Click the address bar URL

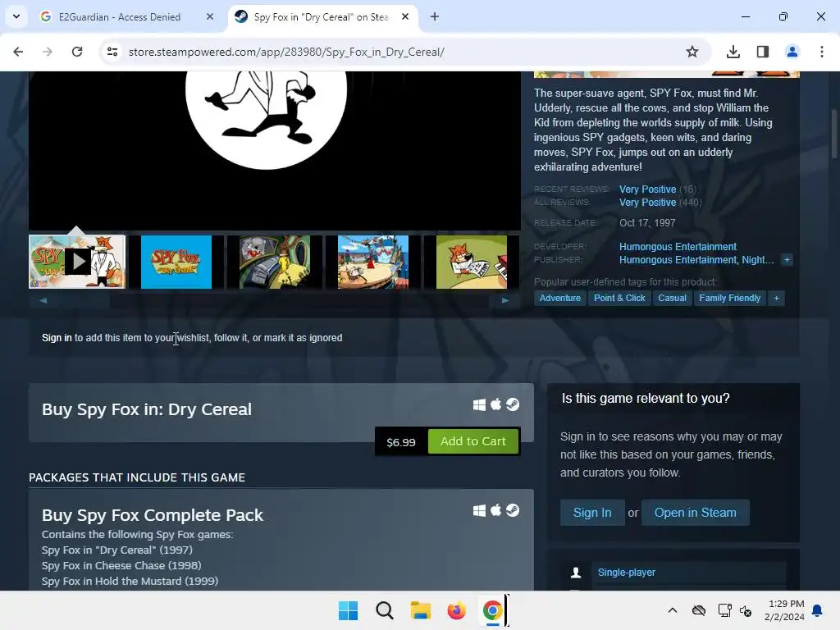pyautogui.click(x=286, y=52)
